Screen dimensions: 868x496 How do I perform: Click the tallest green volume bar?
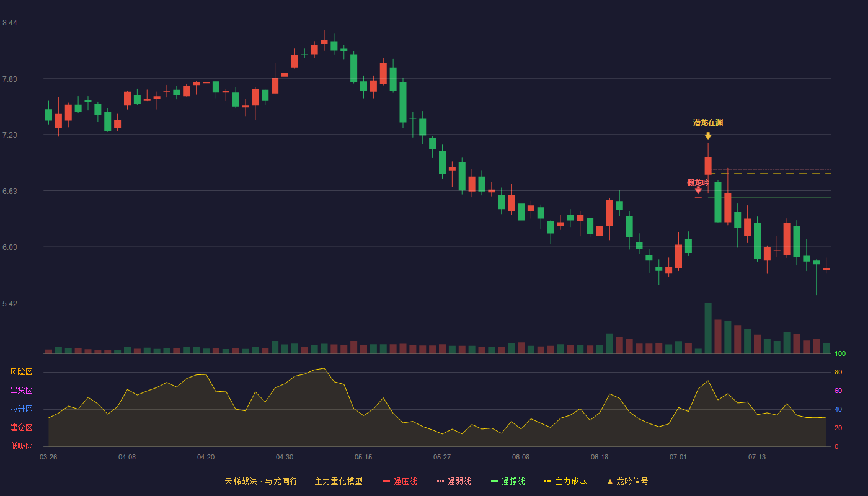(x=708, y=328)
